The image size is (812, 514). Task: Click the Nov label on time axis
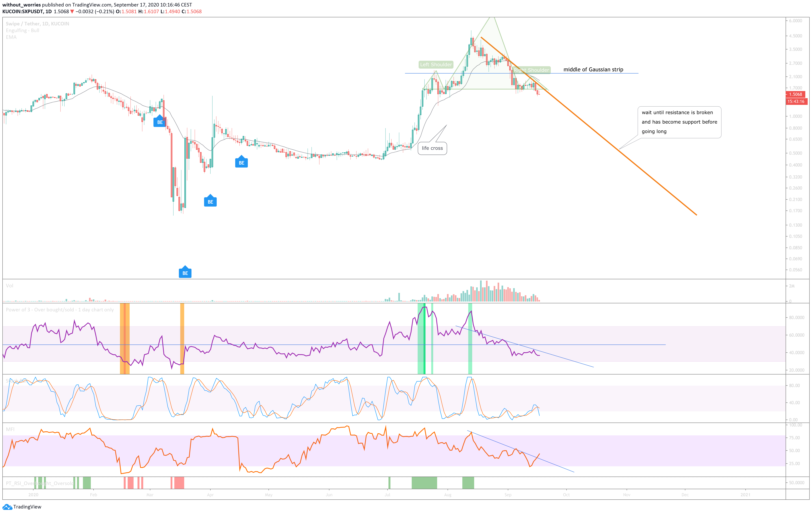click(x=627, y=495)
